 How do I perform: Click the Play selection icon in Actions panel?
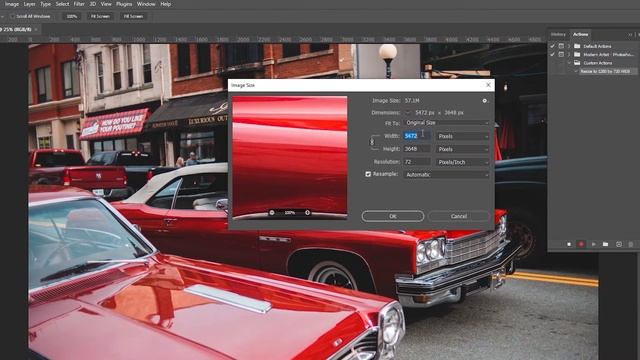pos(593,244)
